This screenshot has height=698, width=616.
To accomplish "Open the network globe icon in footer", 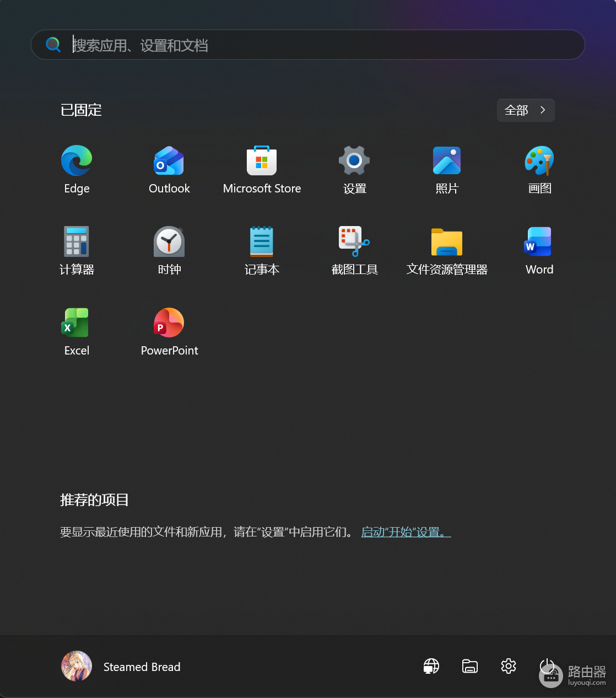I will tap(431, 666).
